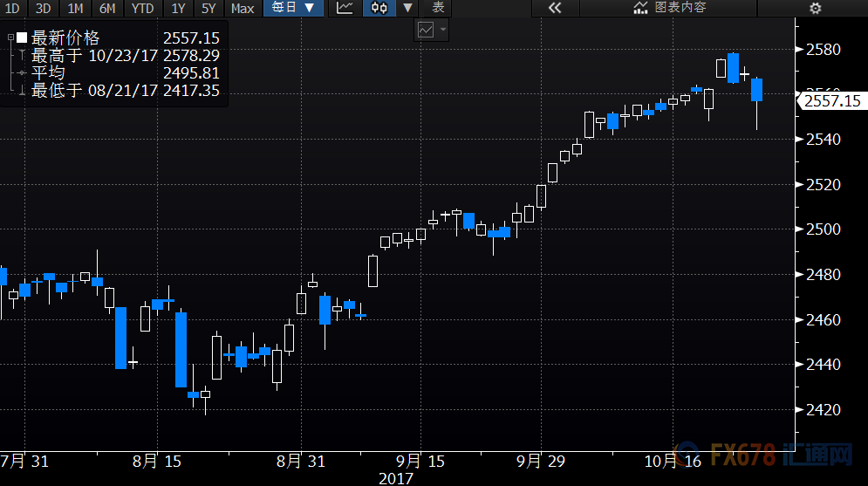Image resolution: width=868 pixels, height=486 pixels.
Task: Click the 图表内容 button label
Action: (x=680, y=7)
